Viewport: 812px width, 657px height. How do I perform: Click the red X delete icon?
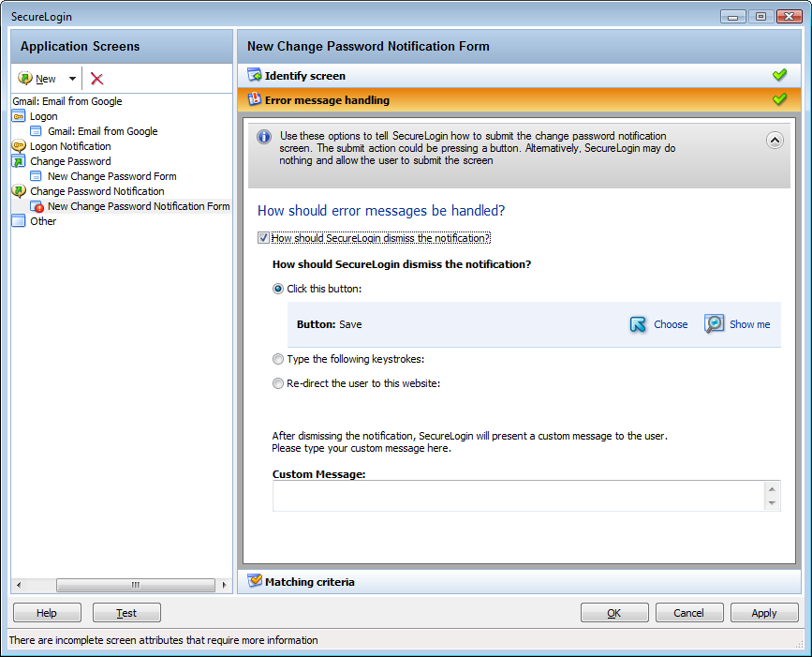(x=96, y=79)
